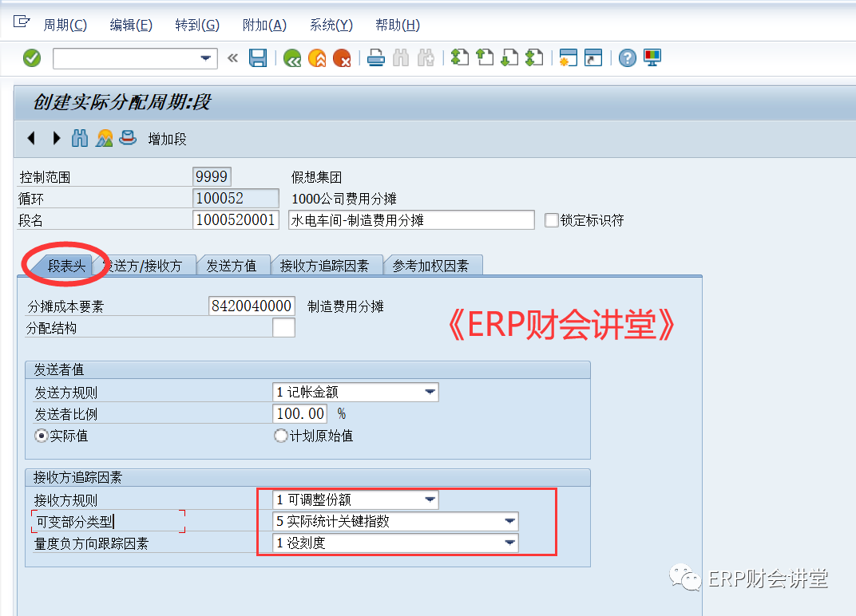The image size is (856, 616).
Task: Click the 分摊成本要素 field 8420040000
Action: (252, 306)
